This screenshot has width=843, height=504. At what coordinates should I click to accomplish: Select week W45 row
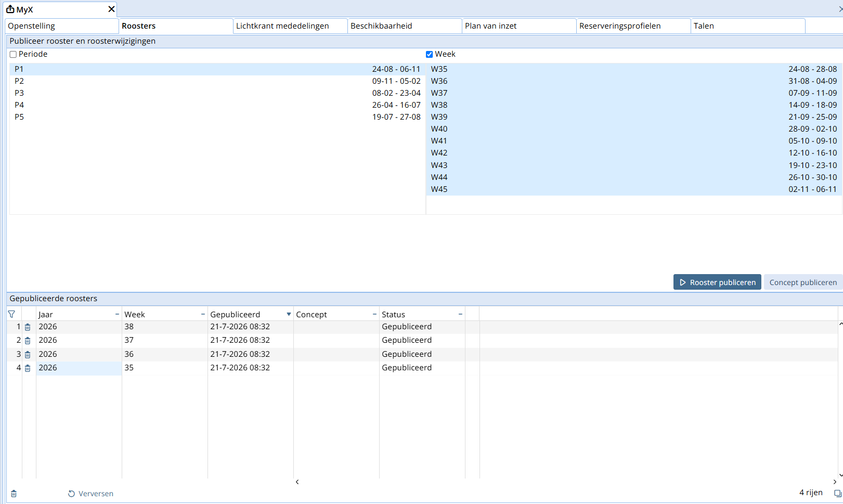634,189
